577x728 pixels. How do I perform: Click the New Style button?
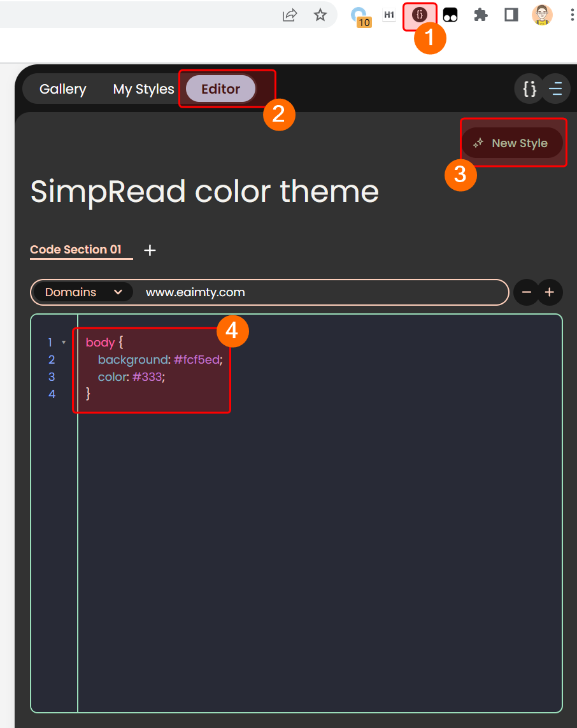(x=512, y=143)
